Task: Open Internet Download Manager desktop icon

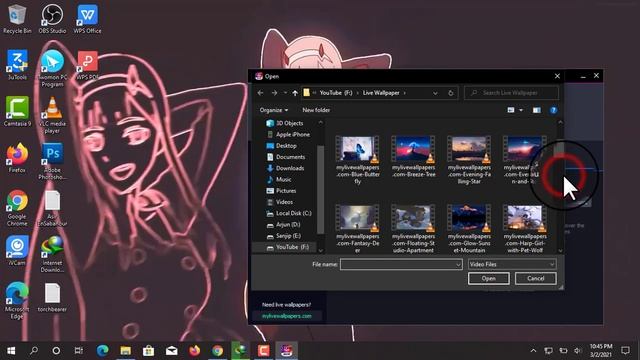Action: click(x=52, y=254)
